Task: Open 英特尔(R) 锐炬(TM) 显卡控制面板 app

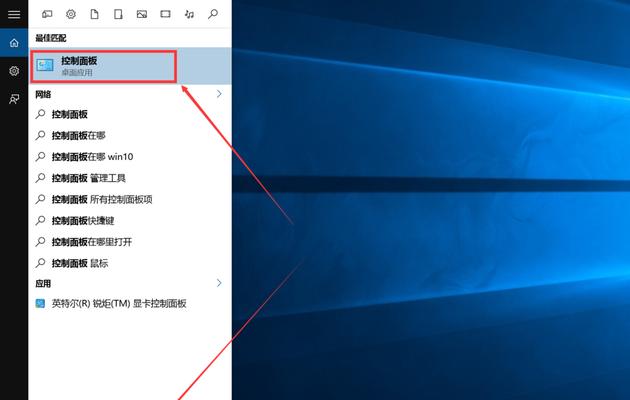Action: pos(130,304)
